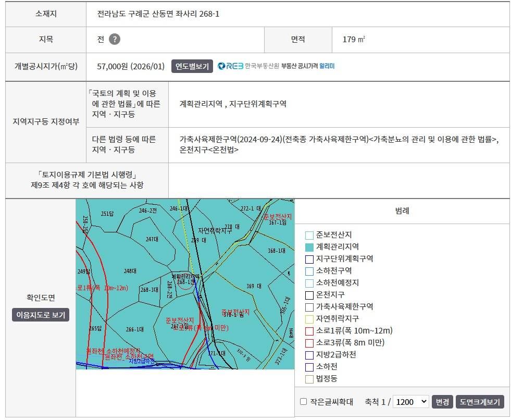Click the 온천지구 black legend box
Image resolution: width=511 pixels, height=420 pixels.
[x=309, y=295]
